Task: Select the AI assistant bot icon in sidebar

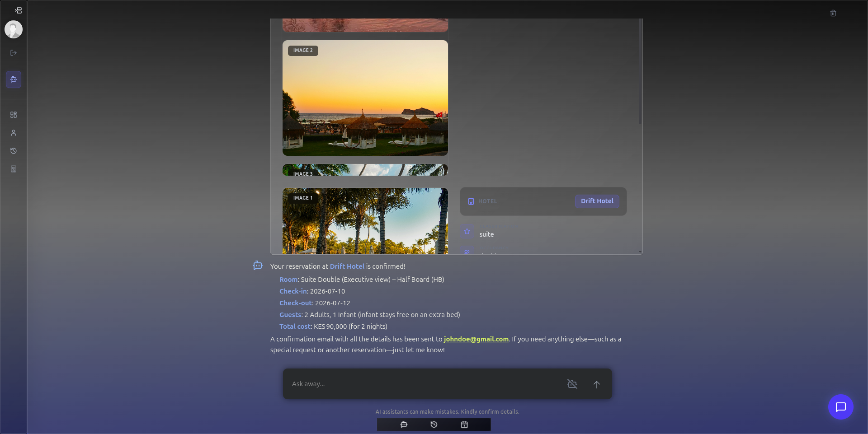Action: 14,79
